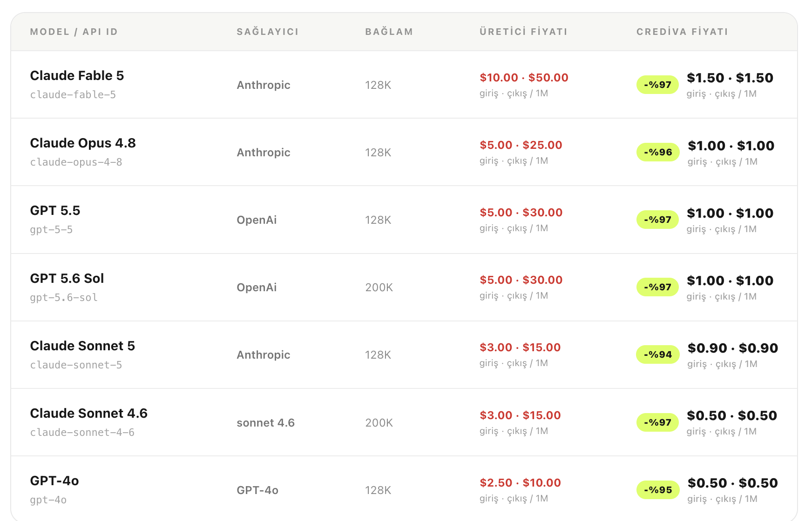Click the ÜRETİCİ FİYATI column header
The image size is (812, 521).
(x=524, y=32)
